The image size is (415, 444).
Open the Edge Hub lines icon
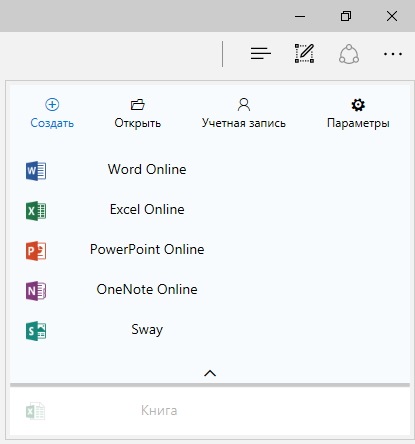[x=261, y=53]
